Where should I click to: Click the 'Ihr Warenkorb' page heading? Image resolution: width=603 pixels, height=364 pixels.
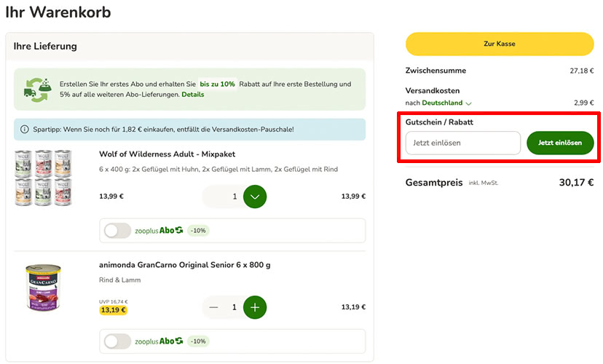pyautogui.click(x=58, y=12)
